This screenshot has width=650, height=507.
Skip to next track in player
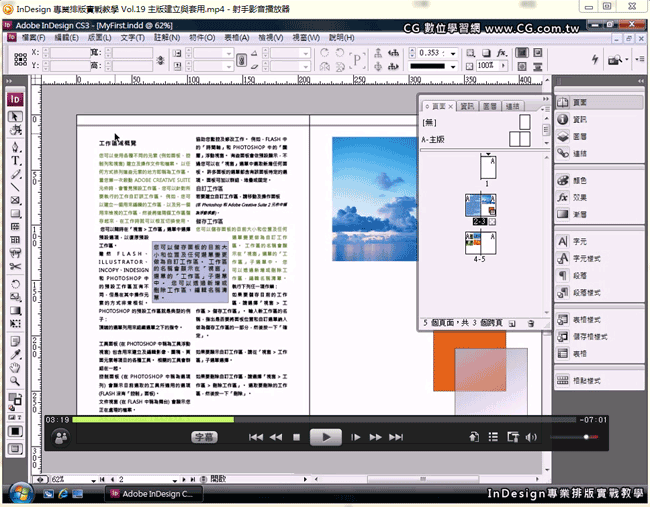click(396, 437)
